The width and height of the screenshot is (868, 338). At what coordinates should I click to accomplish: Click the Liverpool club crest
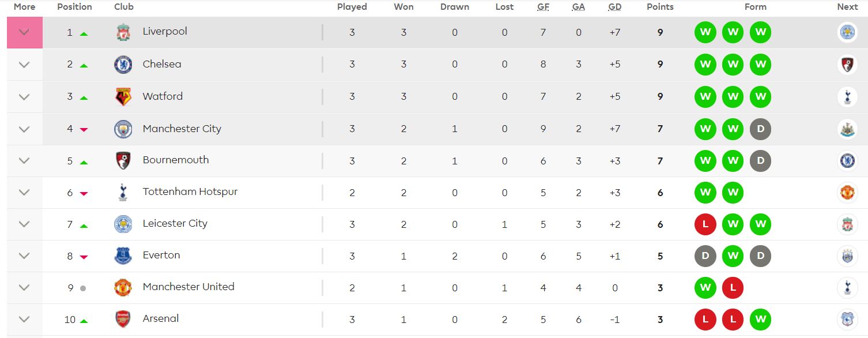123,32
